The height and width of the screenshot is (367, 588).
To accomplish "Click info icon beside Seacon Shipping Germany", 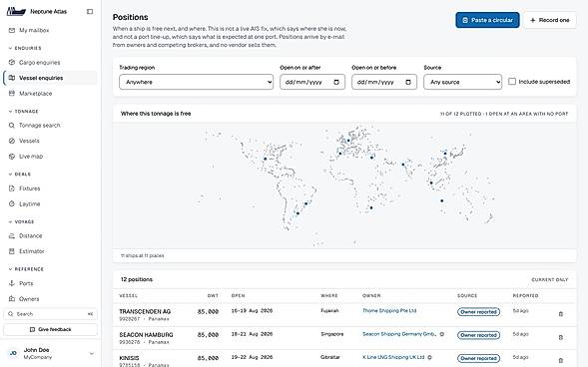I will pyautogui.click(x=442, y=334).
